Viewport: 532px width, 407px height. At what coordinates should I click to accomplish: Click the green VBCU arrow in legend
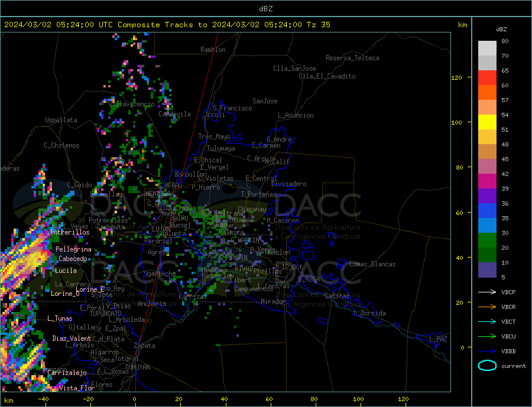click(487, 337)
